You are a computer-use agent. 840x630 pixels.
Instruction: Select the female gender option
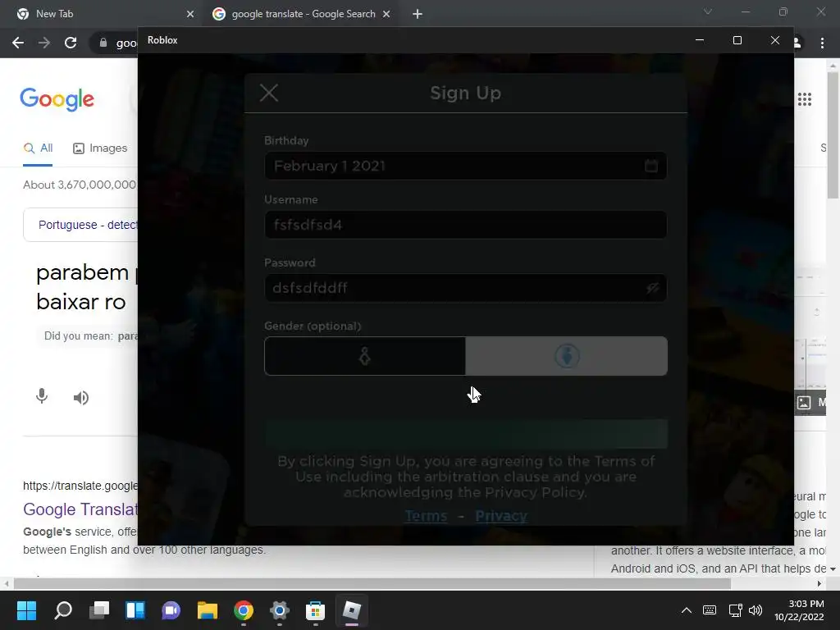365,356
